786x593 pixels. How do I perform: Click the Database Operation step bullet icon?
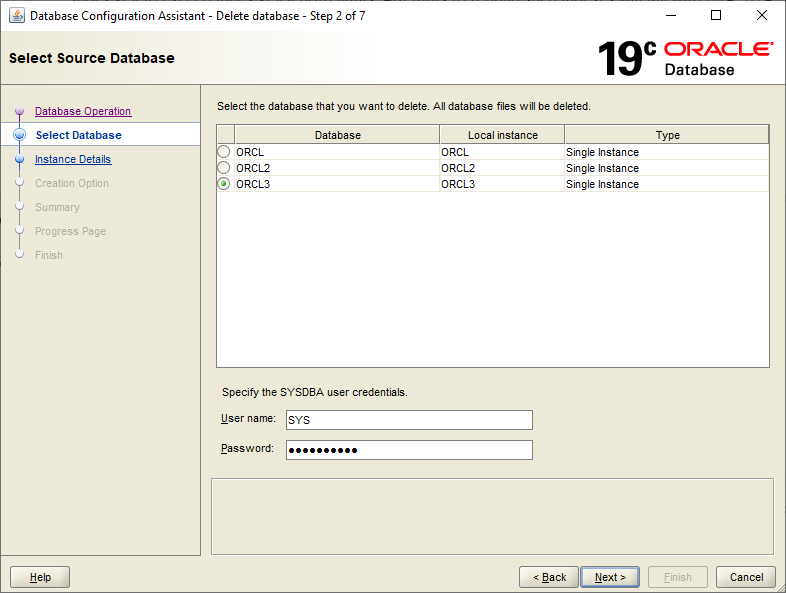point(20,111)
